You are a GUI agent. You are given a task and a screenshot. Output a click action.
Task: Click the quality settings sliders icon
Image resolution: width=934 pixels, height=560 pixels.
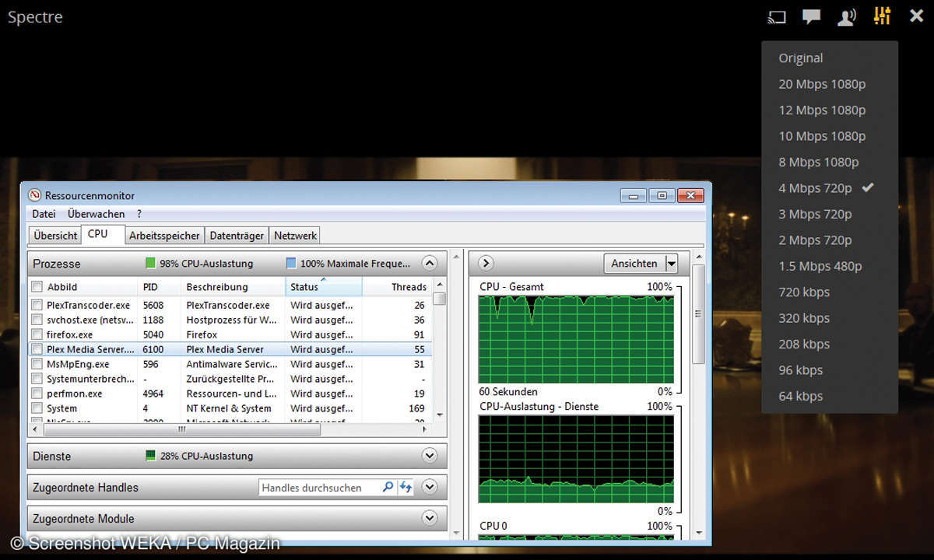point(882,16)
